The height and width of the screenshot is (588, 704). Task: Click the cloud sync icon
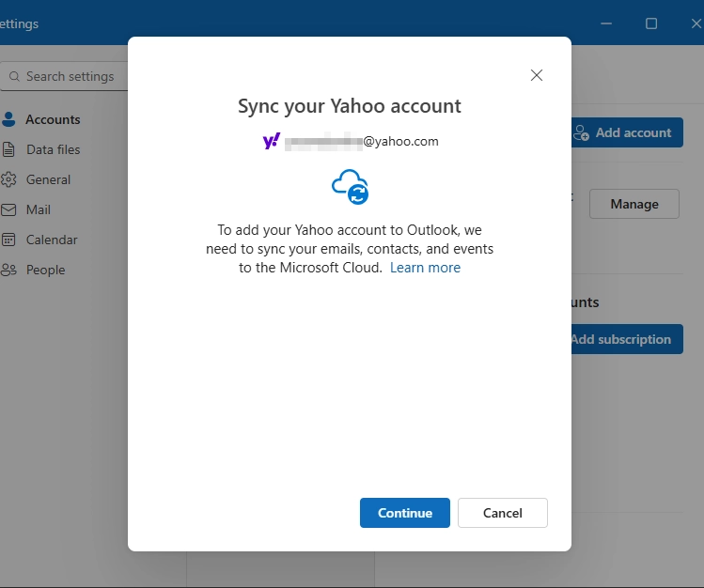point(351,187)
